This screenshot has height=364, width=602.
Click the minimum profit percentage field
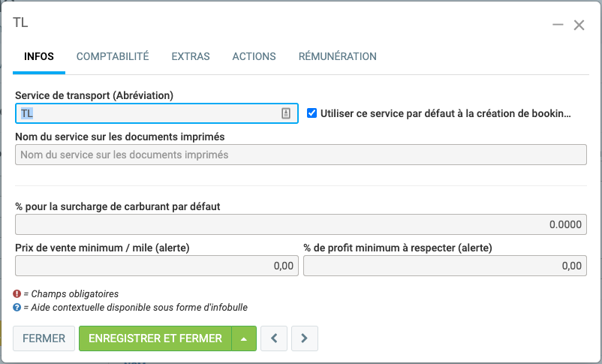click(444, 266)
